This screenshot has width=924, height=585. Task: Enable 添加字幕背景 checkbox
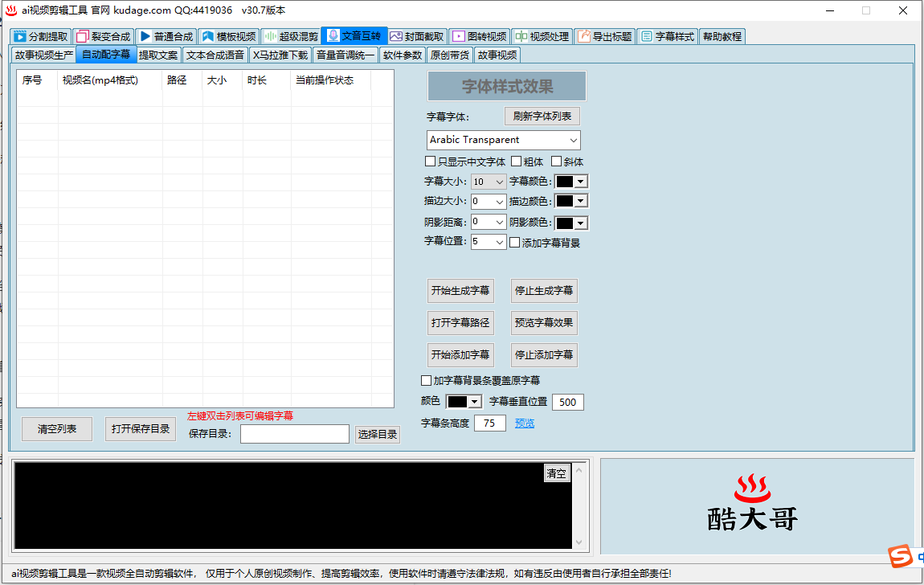(514, 243)
